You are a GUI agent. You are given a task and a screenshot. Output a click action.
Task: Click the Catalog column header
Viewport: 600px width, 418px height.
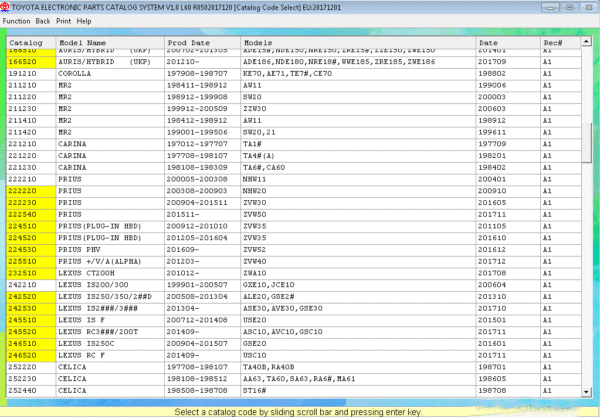(27, 44)
